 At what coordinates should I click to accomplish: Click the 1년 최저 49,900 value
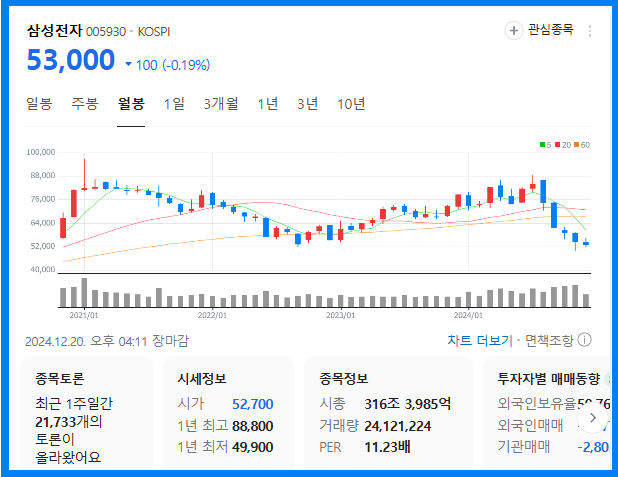[253, 447]
